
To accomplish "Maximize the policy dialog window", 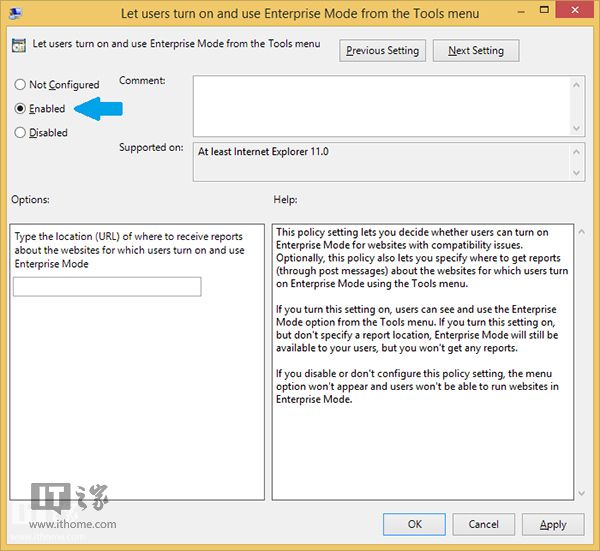I will [x=544, y=10].
